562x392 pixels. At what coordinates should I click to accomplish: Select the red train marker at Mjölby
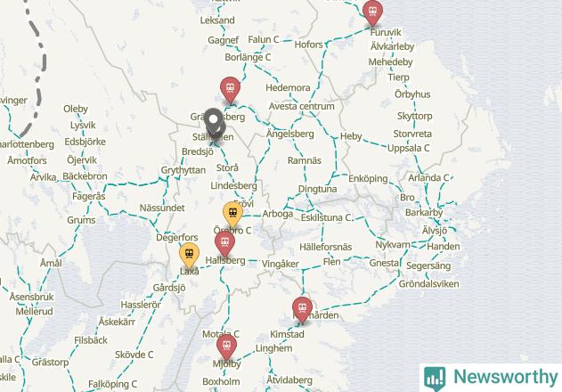[226, 347]
